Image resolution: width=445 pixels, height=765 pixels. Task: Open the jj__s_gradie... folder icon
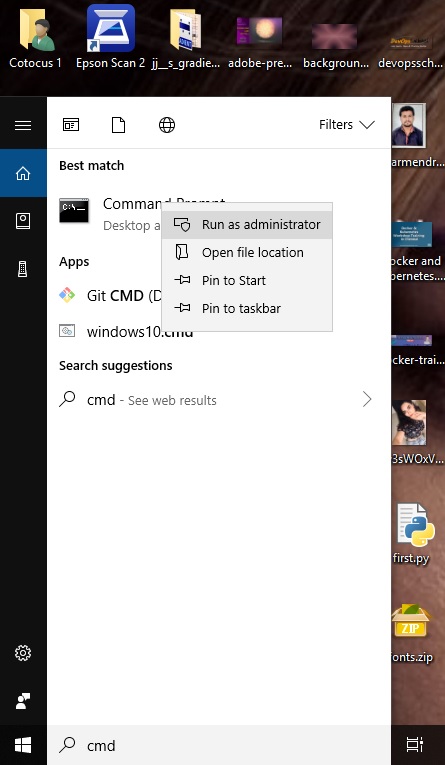pos(185,29)
